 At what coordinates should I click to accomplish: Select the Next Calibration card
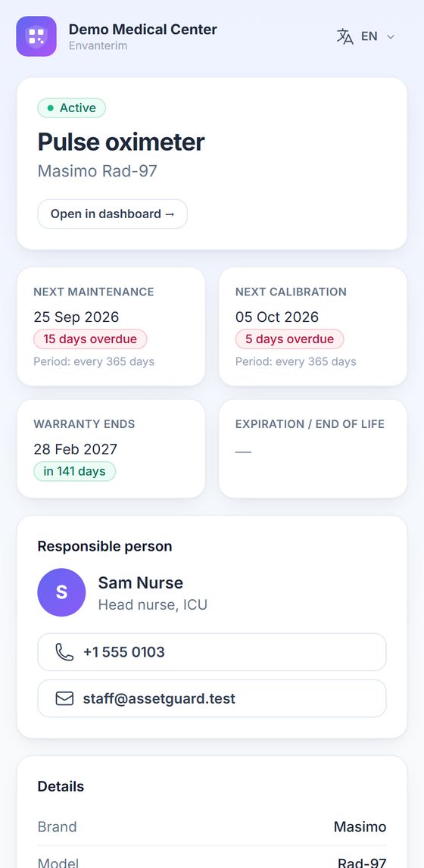[x=313, y=326]
